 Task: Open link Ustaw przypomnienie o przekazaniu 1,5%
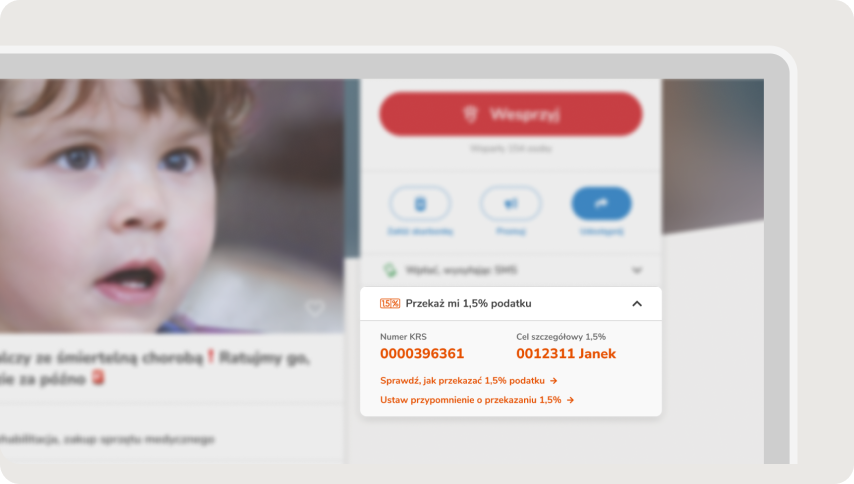pos(471,400)
